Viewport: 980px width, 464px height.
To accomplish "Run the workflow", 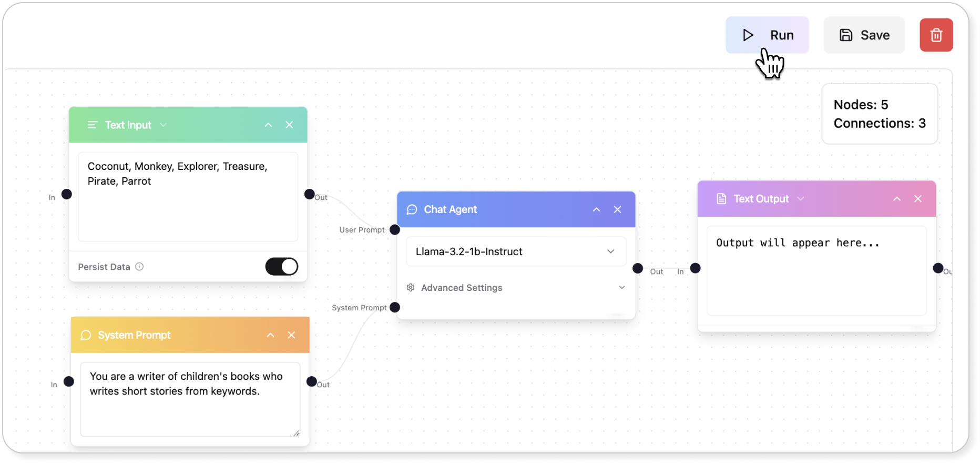I will point(767,35).
